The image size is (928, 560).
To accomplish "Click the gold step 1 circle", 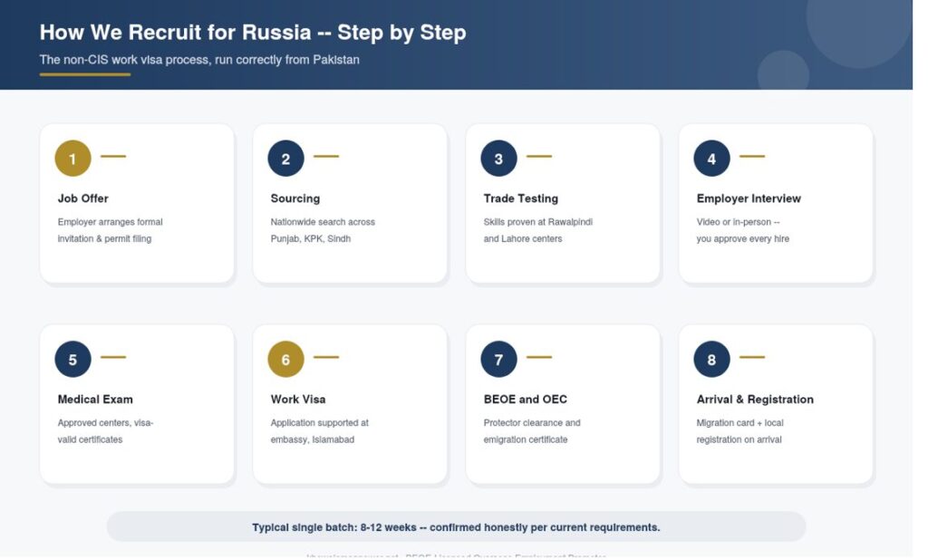I will (72, 158).
